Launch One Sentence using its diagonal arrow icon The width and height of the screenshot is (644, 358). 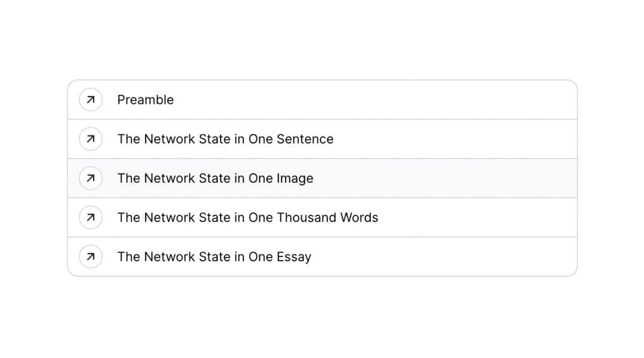(91, 138)
